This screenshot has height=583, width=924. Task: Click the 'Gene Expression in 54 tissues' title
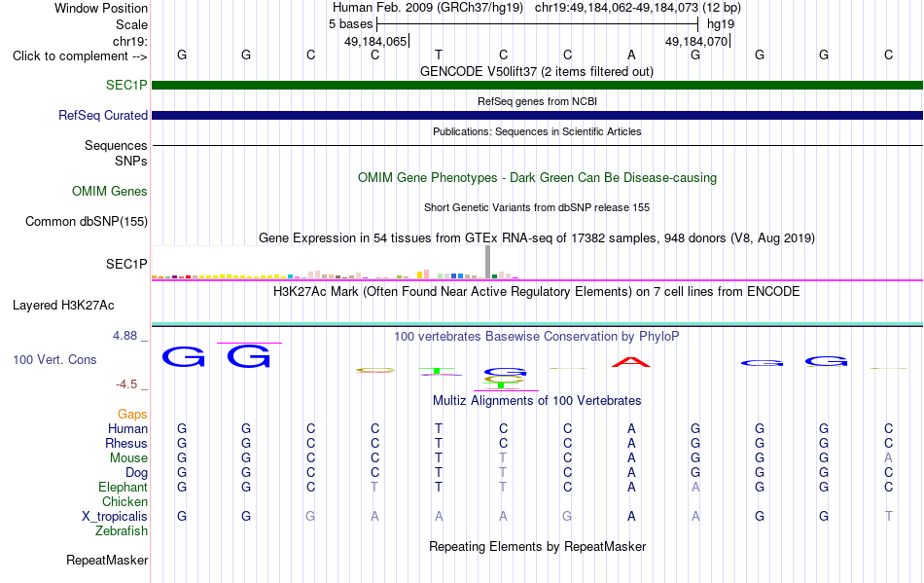(537, 238)
